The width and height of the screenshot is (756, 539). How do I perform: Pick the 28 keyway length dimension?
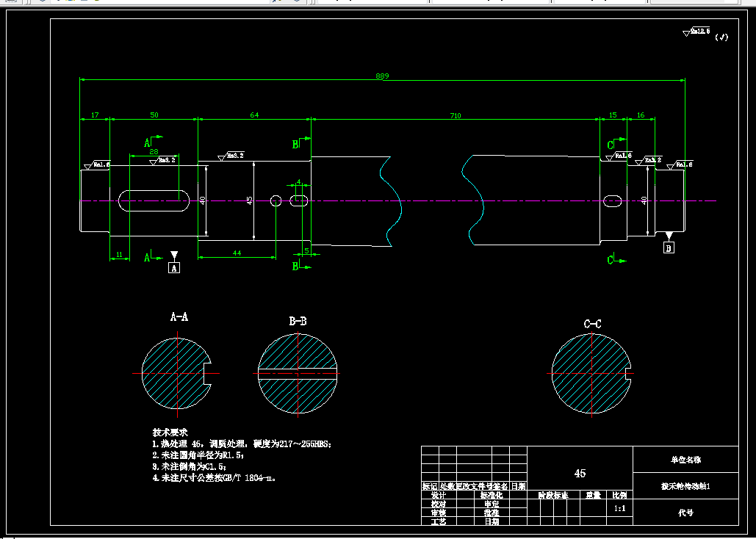coord(154,151)
